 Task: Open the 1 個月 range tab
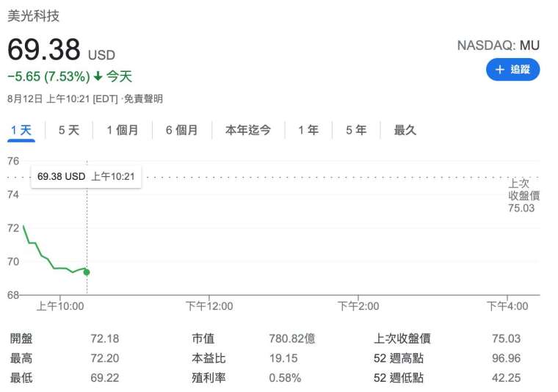click(123, 130)
